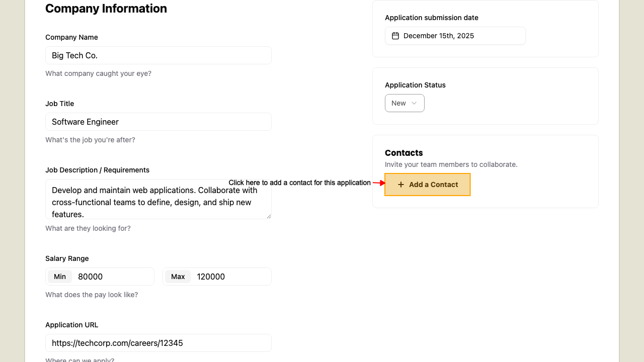This screenshot has height=362, width=644.
Task: Open the Application Status dropdown showing New
Action: (404, 103)
